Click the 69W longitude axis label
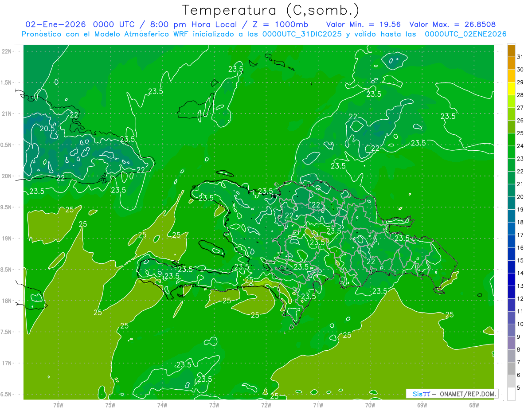This screenshot has width=532, height=411. coord(422,405)
